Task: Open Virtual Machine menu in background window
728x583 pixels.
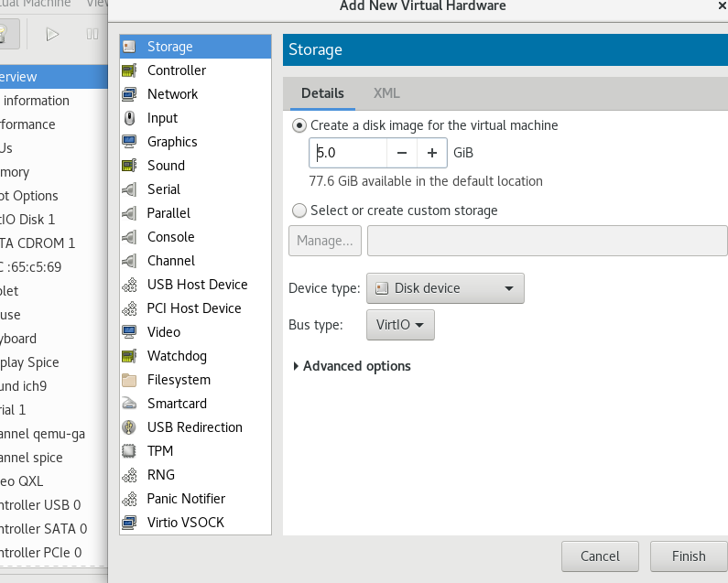Action: (36, 4)
